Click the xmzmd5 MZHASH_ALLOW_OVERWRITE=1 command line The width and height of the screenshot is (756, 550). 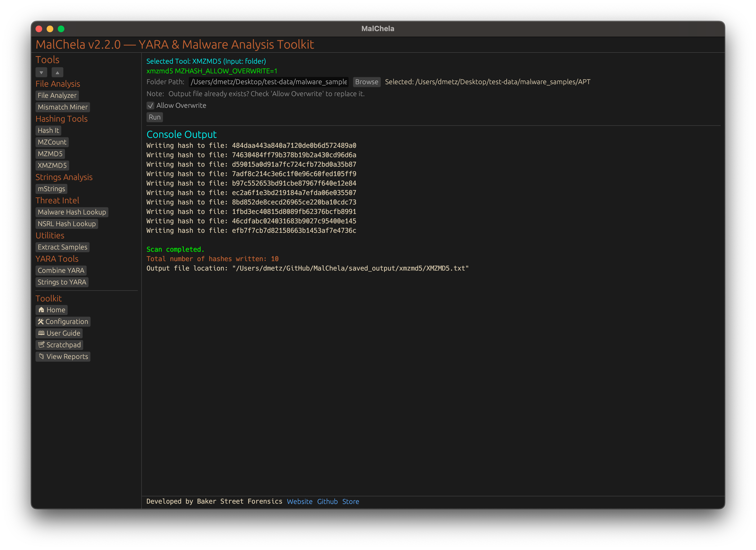[x=212, y=71]
